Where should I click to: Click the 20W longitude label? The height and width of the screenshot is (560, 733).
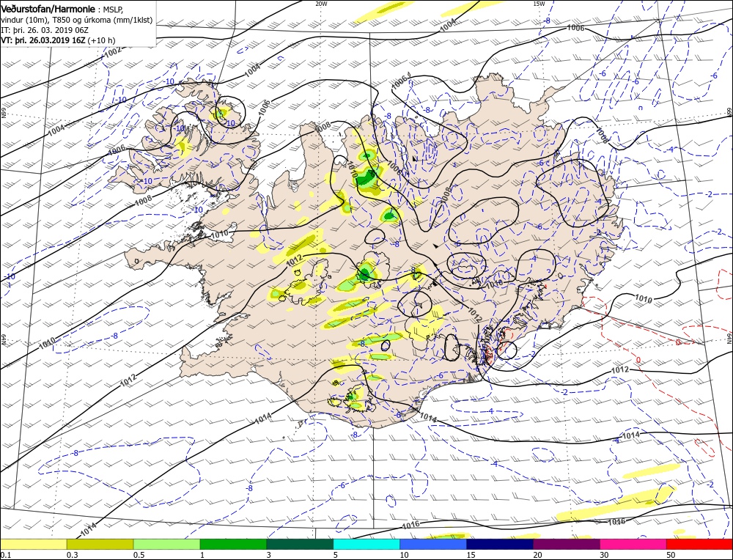coord(321,3)
